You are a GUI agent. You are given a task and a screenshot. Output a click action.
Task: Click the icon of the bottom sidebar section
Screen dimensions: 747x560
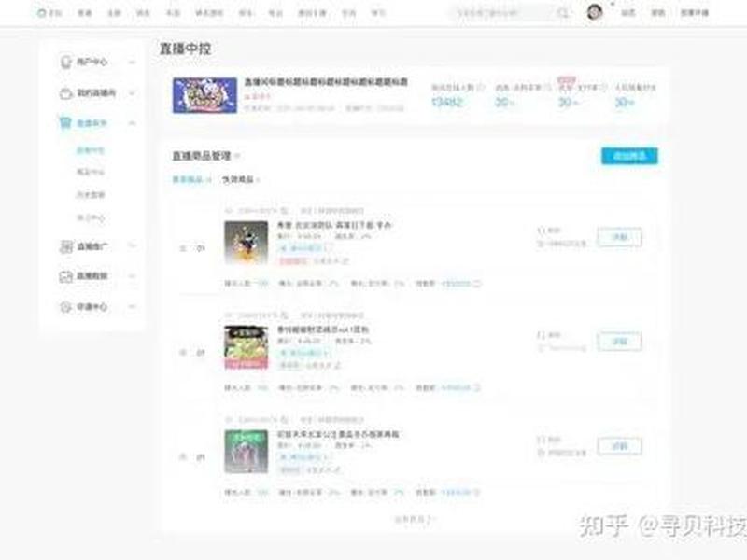point(65,307)
